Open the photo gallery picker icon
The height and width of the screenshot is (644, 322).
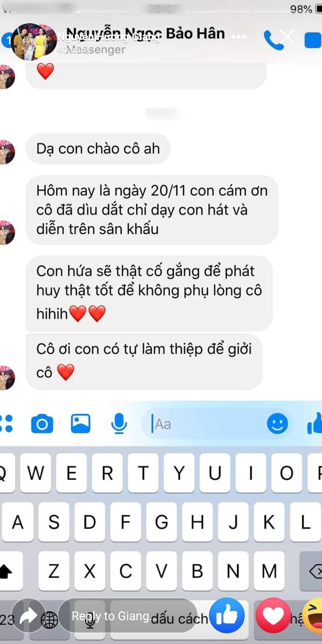(81, 423)
